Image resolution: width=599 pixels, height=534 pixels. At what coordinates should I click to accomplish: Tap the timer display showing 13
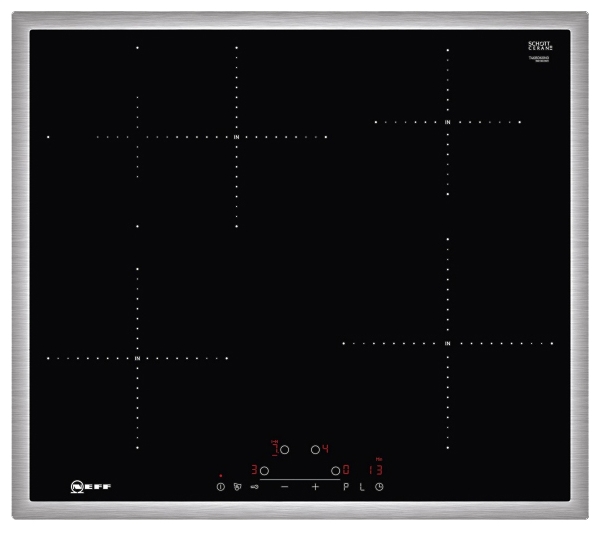pyautogui.click(x=376, y=470)
